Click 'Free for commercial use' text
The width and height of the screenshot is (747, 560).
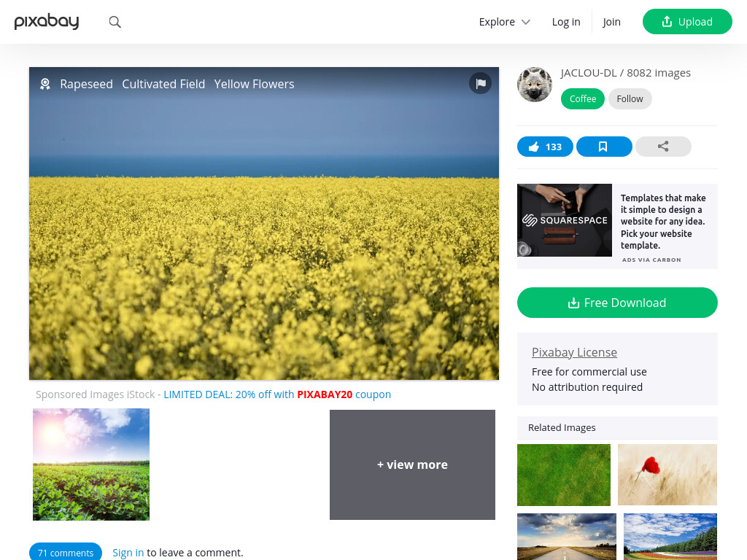pyautogui.click(x=589, y=372)
